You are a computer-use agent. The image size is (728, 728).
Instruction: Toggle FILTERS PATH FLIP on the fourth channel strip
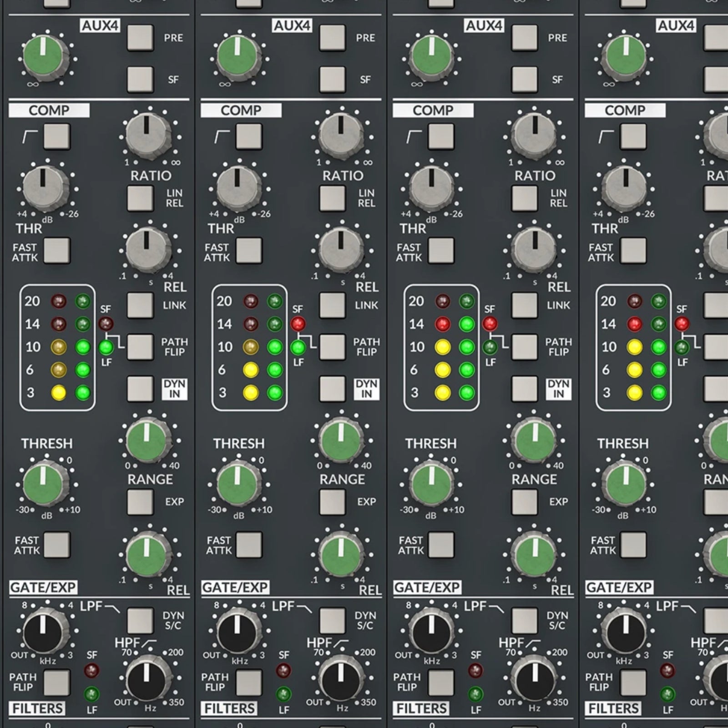click(x=633, y=682)
